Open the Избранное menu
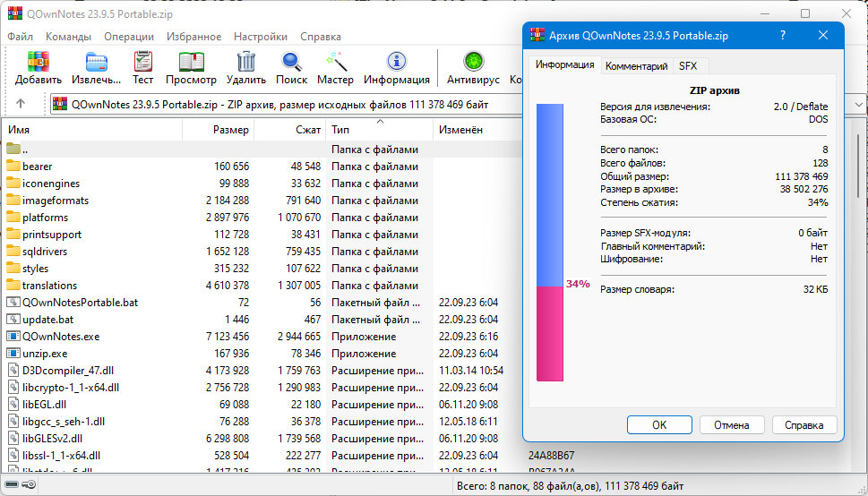The height and width of the screenshot is (496, 868). pos(193,37)
